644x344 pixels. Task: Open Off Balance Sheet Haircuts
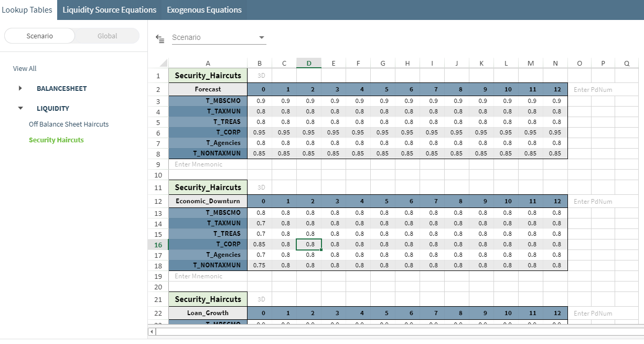tap(69, 124)
